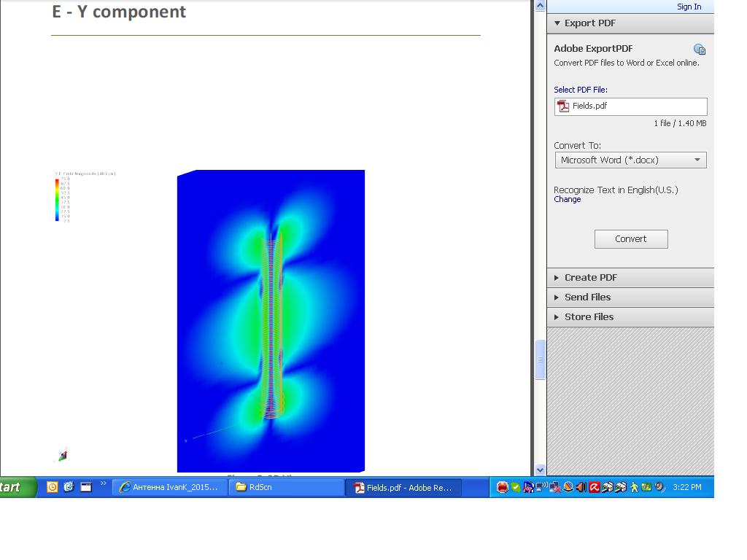Click the Start button
Viewport: 747px width, 560px height.
coord(18,487)
